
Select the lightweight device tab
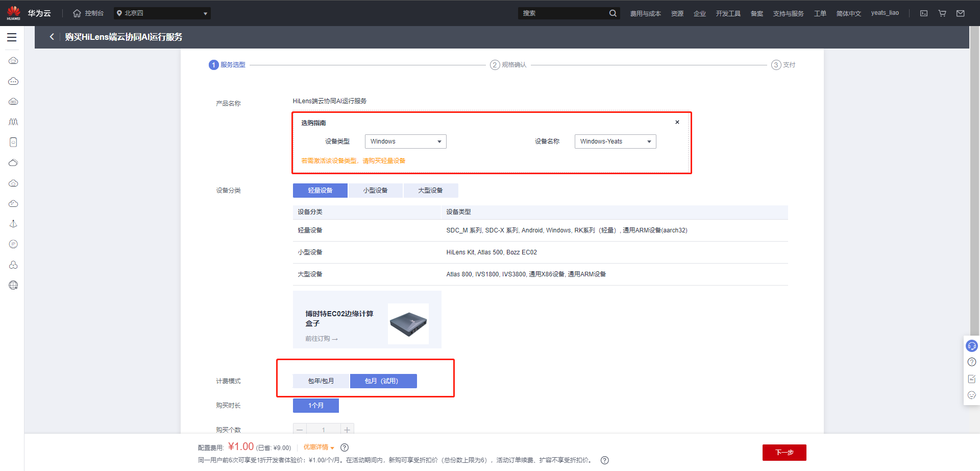click(x=320, y=191)
